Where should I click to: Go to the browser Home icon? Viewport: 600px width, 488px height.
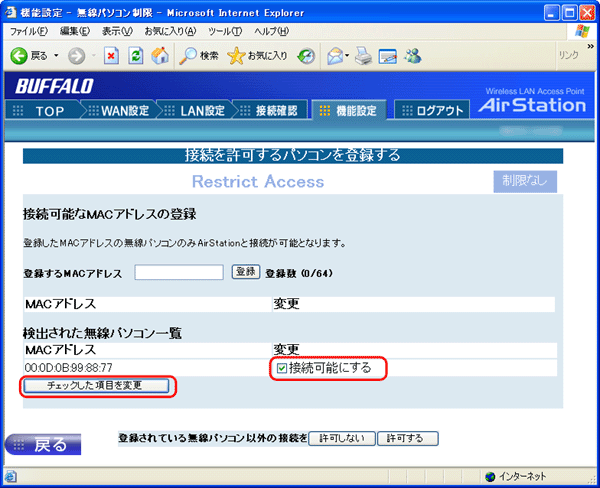point(160,55)
